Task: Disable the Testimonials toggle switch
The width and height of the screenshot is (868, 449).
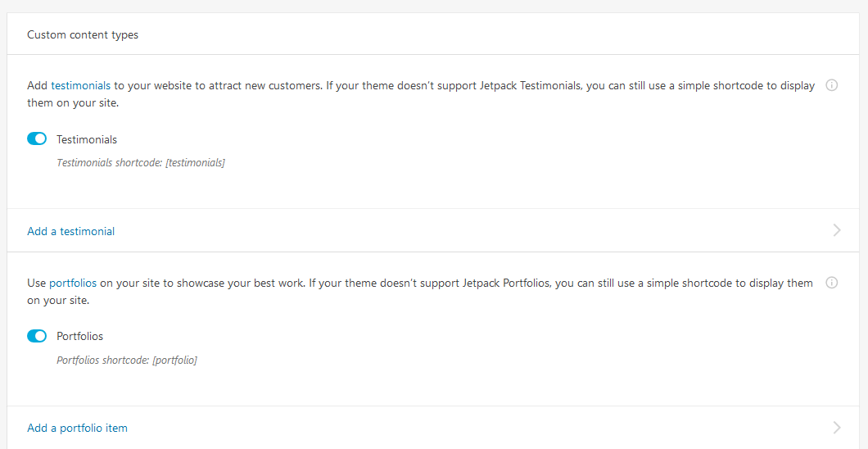Action: pyautogui.click(x=37, y=139)
